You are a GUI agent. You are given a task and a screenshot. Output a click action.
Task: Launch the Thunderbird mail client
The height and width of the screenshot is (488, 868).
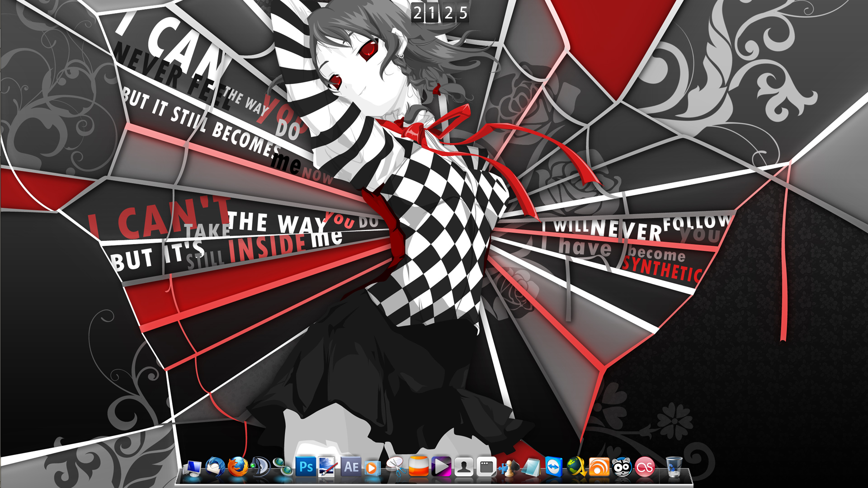pos(215,467)
